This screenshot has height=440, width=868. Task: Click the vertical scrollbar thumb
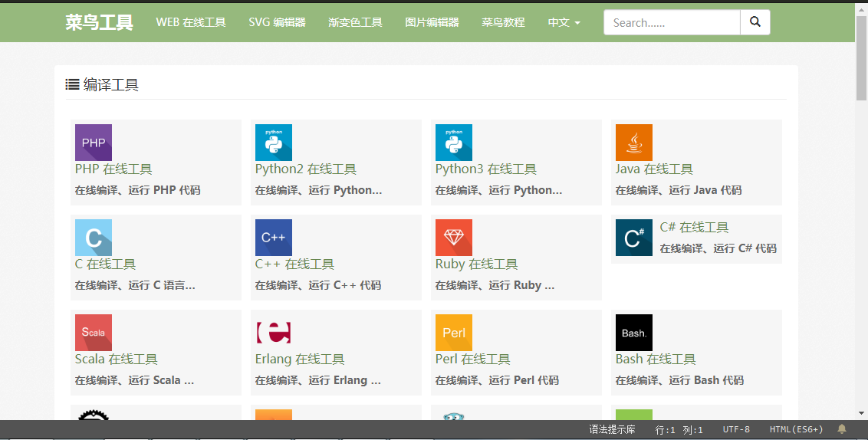coord(861,58)
